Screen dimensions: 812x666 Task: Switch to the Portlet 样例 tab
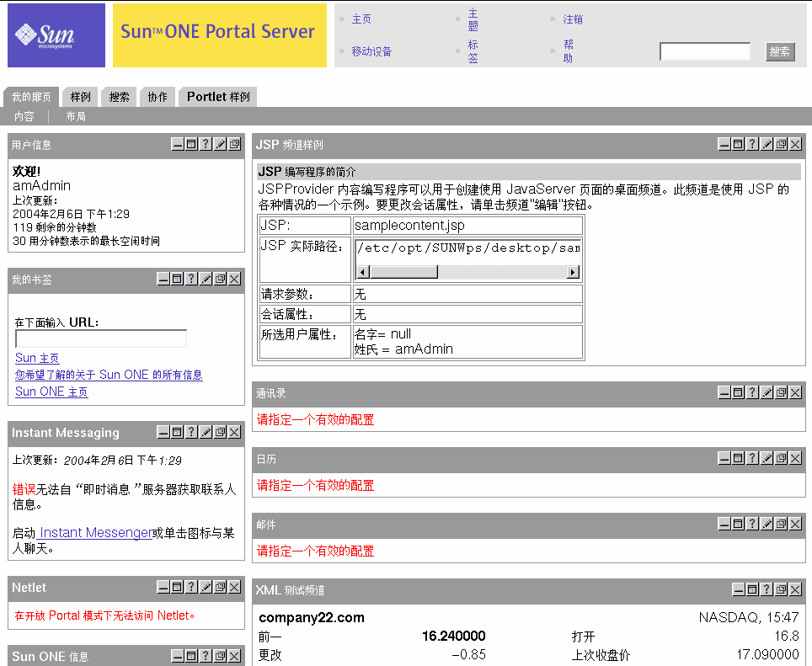tap(218, 97)
